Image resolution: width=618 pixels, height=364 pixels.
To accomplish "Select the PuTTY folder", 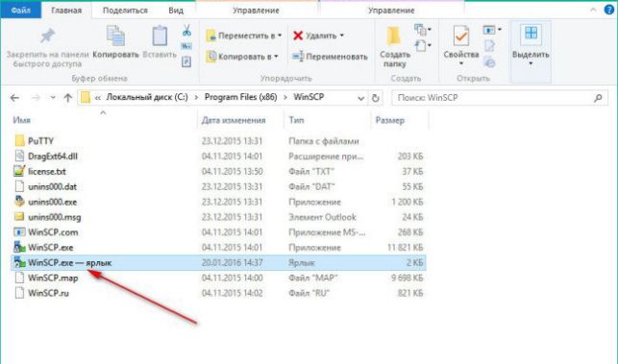I will 40,141.
